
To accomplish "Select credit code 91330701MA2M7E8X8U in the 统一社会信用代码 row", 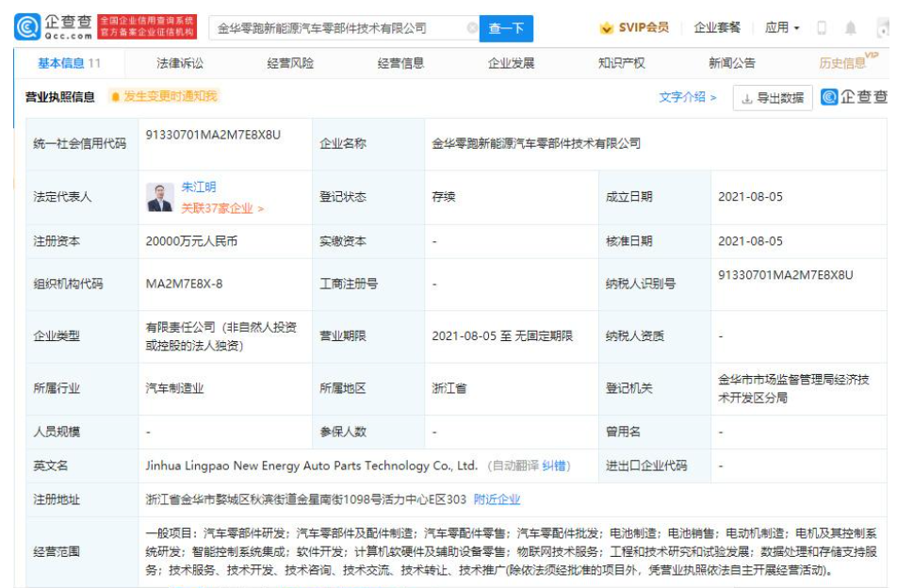I will pyautogui.click(x=213, y=135).
